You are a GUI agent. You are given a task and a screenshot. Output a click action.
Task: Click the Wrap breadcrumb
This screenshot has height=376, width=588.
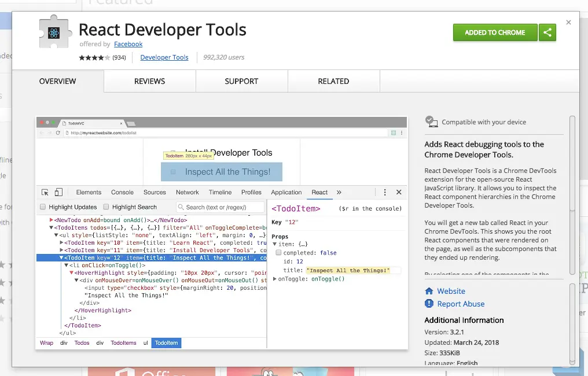[46, 343]
